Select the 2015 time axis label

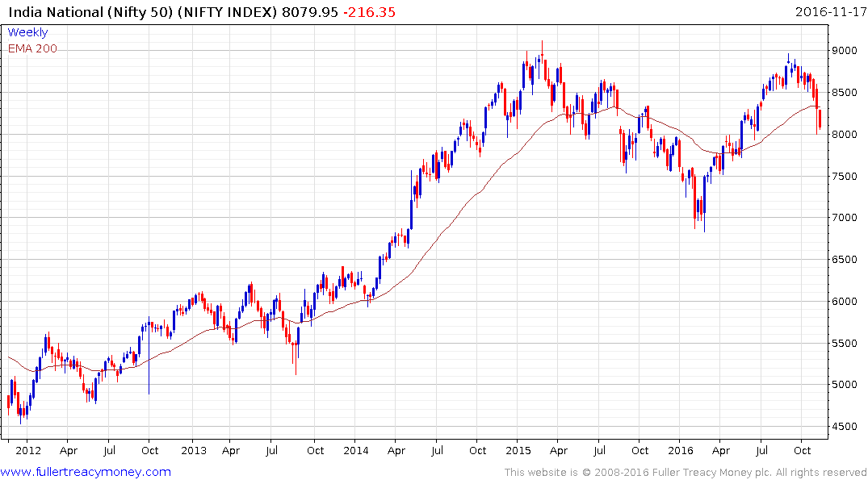518,450
